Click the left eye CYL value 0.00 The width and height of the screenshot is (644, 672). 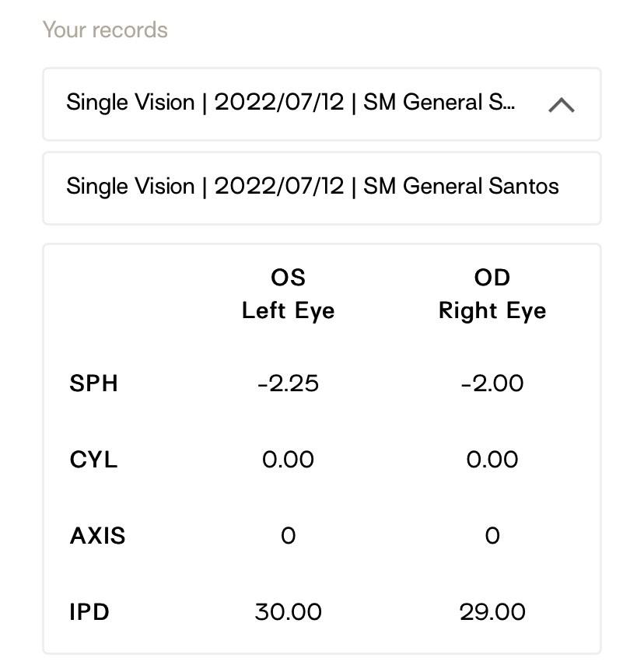click(288, 460)
